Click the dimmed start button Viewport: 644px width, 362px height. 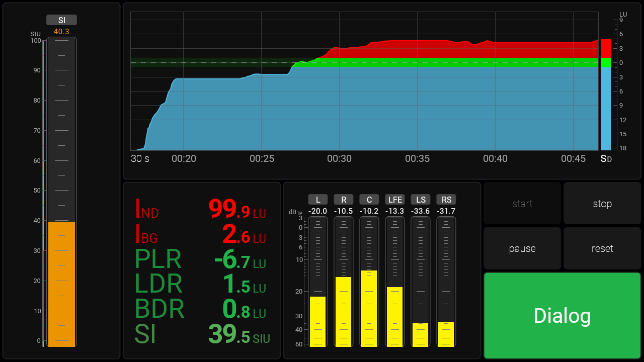522,204
